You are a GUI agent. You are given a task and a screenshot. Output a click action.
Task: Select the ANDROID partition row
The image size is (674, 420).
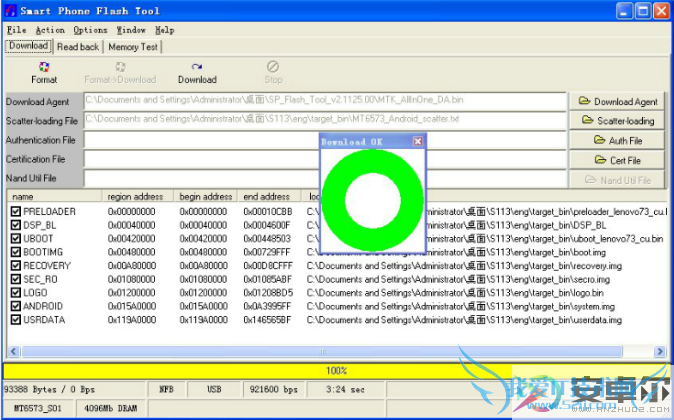click(43, 306)
